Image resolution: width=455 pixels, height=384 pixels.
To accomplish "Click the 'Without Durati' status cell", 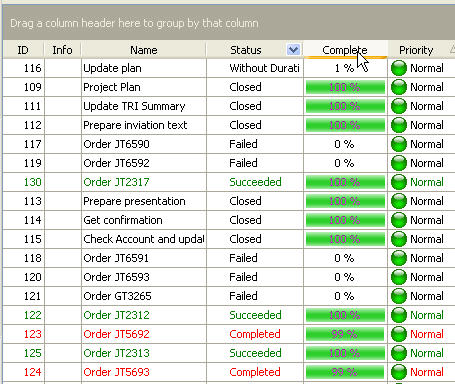I will pos(255,68).
